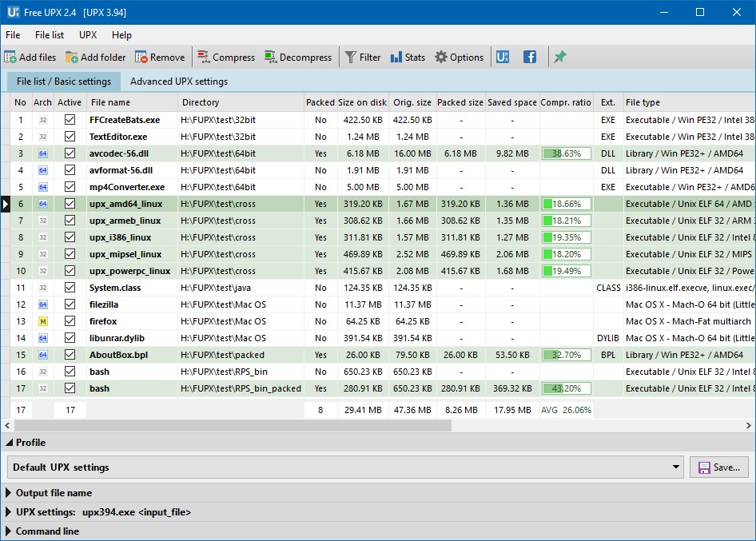Image resolution: width=756 pixels, height=541 pixels.
Task: Disable the Active checkbox for AboutBox.bpl
Action: (x=70, y=355)
